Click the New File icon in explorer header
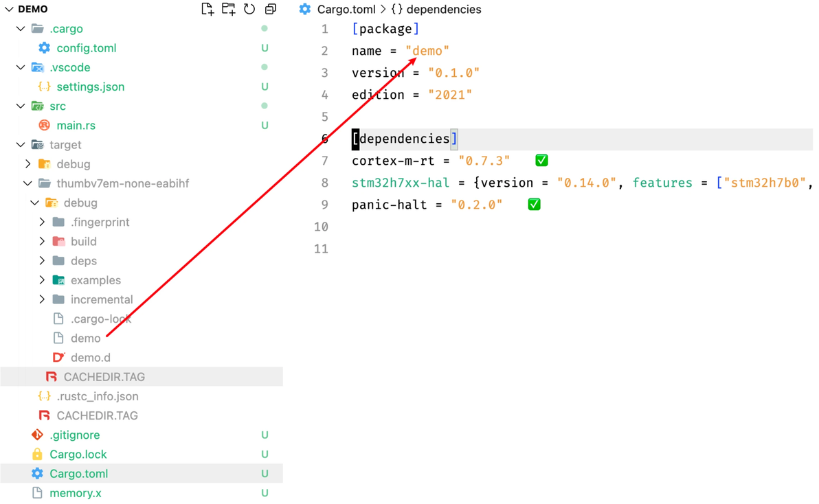The image size is (819, 504). pos(207,9)
